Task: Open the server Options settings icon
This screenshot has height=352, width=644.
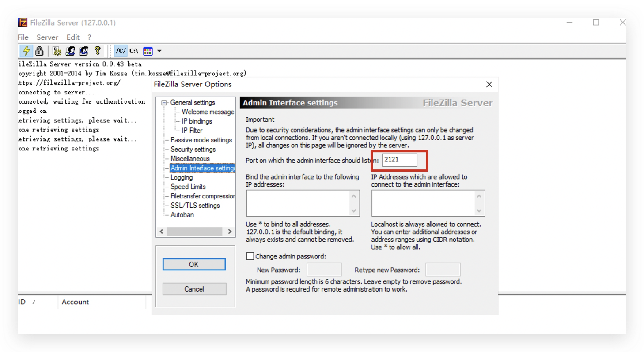Action: pyautogui.click(x=57, y=51)
